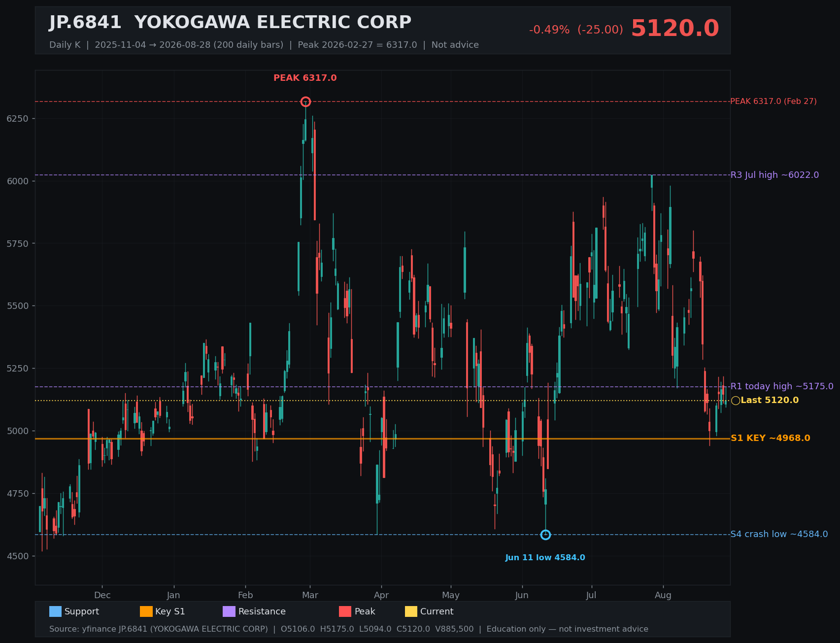The height and width of the screenshot is (643, 840).
Task: Click the 4500 y-axis tick label
Action: (x=18, y=556)
